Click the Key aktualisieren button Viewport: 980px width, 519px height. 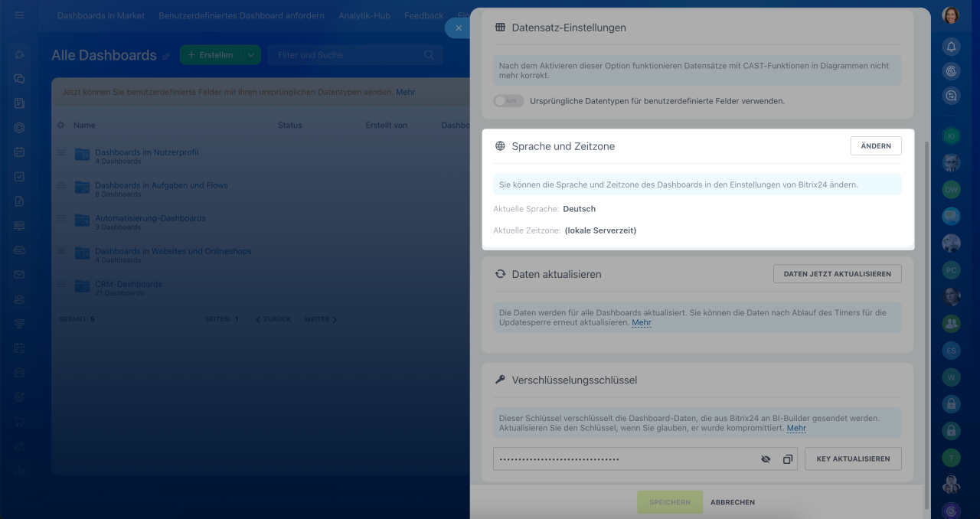tap(853, 459)
